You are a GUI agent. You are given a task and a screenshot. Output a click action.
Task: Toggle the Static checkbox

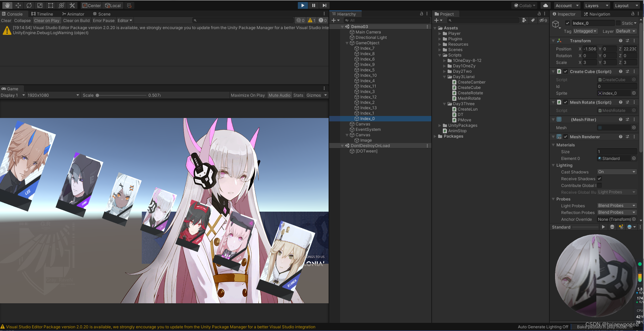[618, 23]
